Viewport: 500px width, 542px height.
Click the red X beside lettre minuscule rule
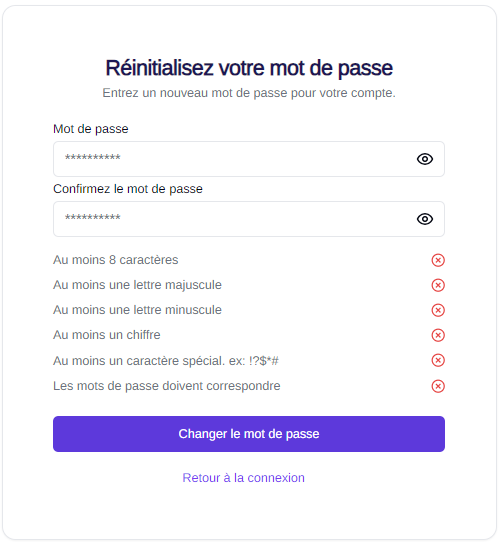pos(438,310)
